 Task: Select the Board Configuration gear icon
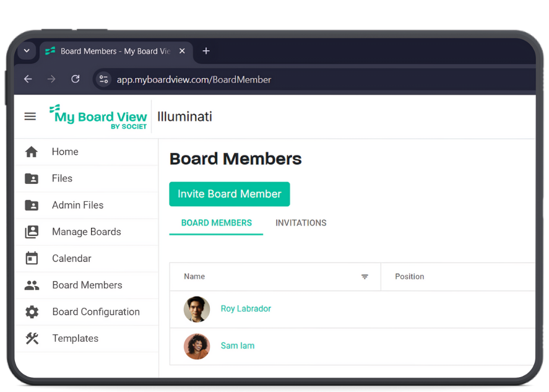click(31, 311)
